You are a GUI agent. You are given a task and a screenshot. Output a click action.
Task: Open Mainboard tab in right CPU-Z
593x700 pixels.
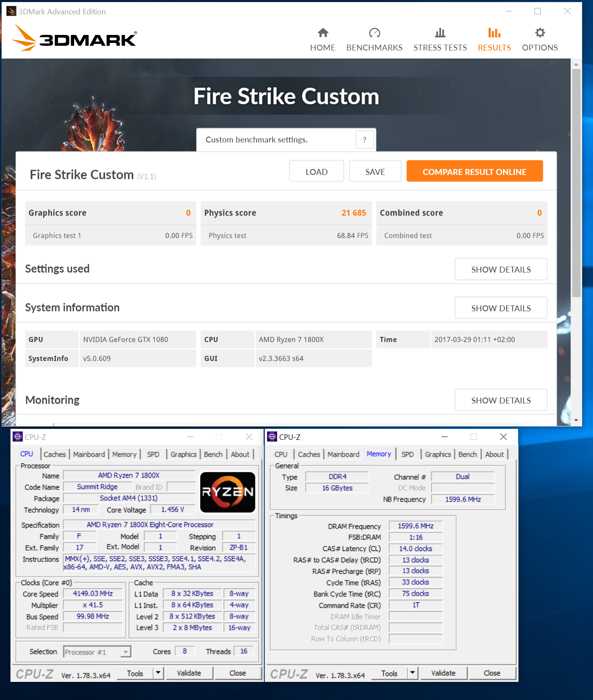(x=343, y=454)
